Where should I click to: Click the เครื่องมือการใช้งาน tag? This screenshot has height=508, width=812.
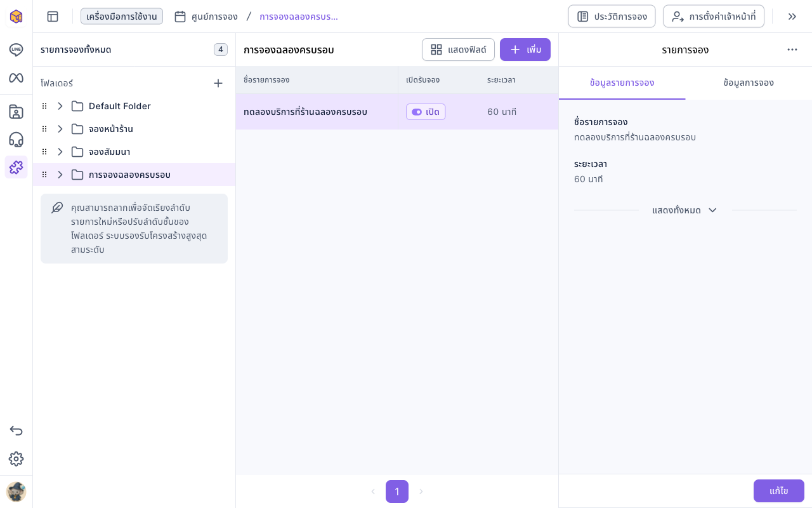[122, 17]
